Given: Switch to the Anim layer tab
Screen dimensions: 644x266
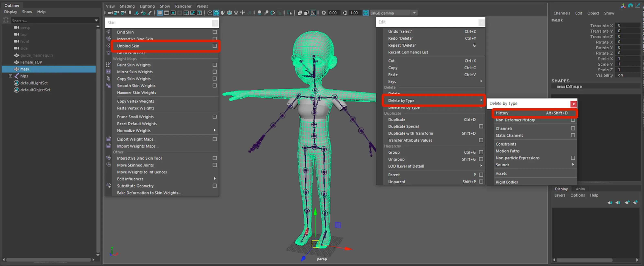Looking at the screenshot, I should pos(580,189).
